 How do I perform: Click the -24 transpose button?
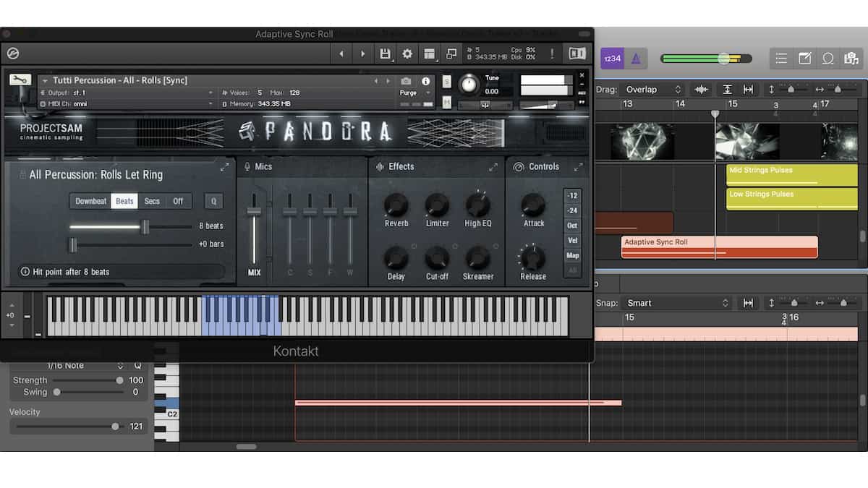click(x=572, y=210)
